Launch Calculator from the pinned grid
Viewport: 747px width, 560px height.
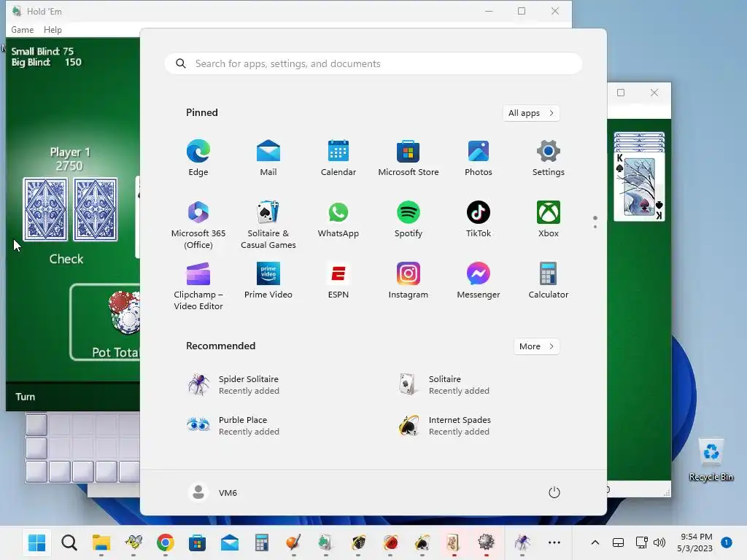pyautogui.click(x=549, y=281)
